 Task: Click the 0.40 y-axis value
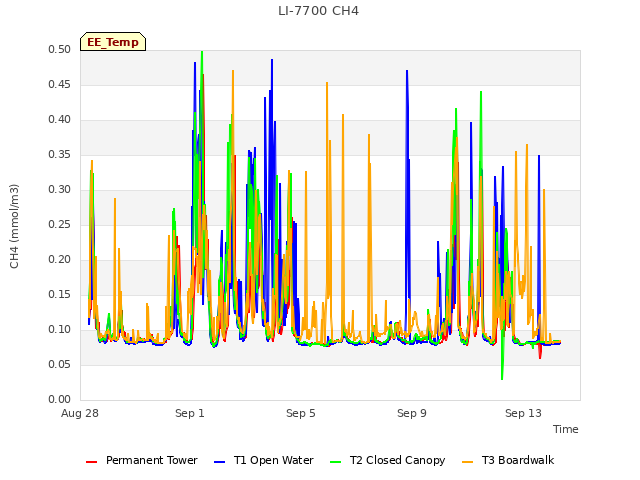[x=60, y=120]
